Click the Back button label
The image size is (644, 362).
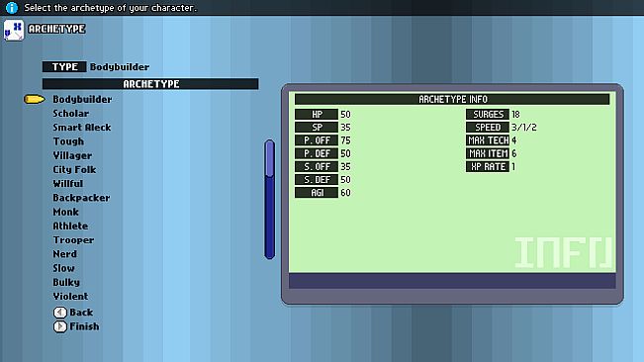click(81, 313)
